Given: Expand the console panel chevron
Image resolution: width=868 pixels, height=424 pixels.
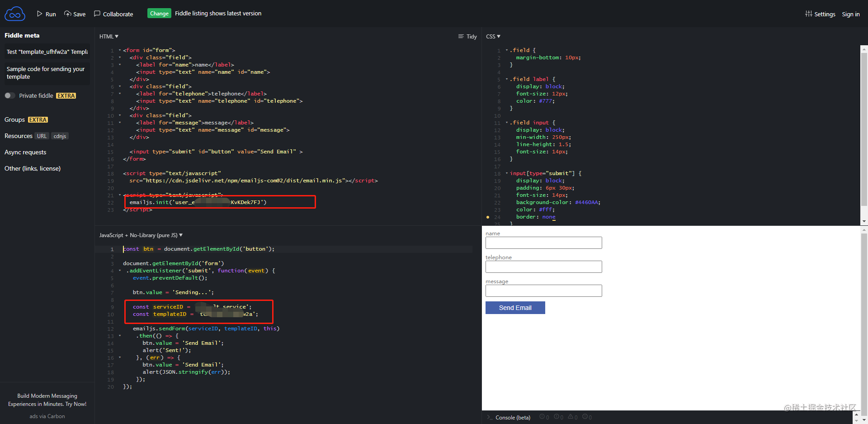Looking at the screenshot, I should click(857, 414).
